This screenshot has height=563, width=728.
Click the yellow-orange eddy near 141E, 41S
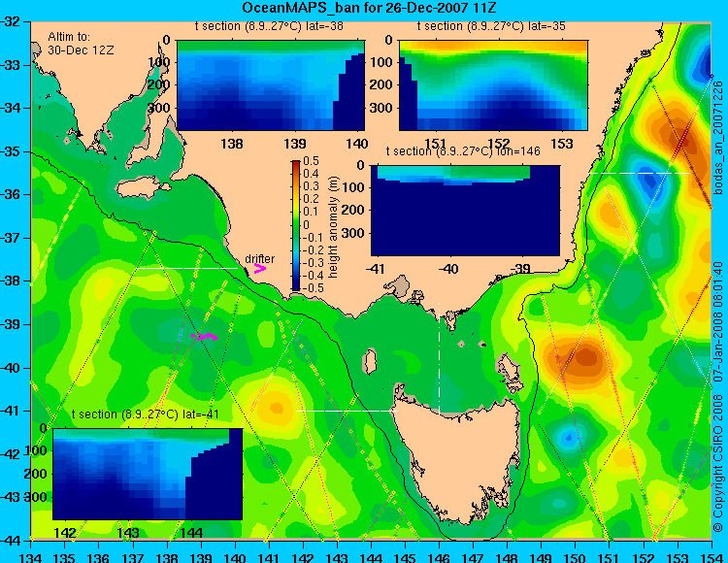click(276, 408)
